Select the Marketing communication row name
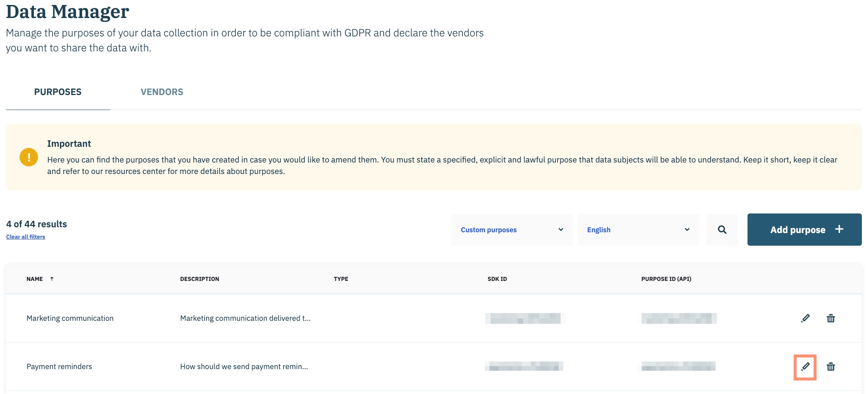This screenshot has height=394, width=868. (70, 318)
